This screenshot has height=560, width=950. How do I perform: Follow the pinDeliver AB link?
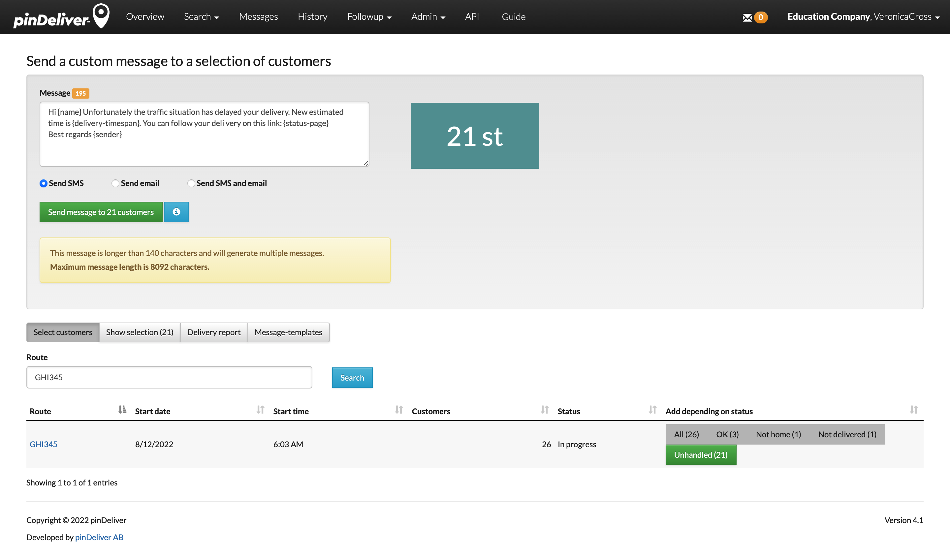pos(99,537)
